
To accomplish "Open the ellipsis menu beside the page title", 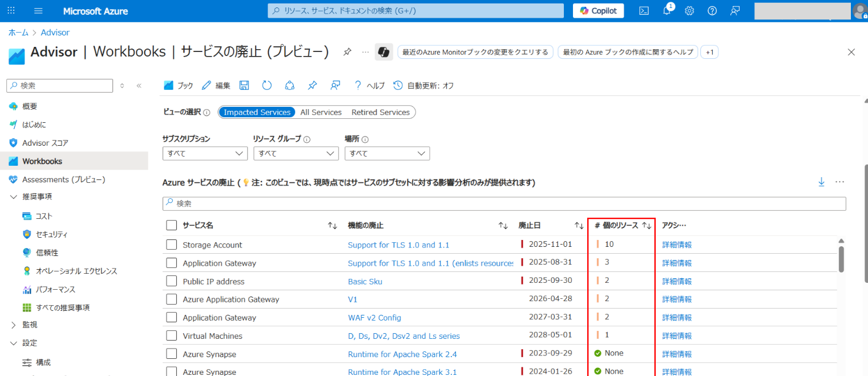I will 365,52.
